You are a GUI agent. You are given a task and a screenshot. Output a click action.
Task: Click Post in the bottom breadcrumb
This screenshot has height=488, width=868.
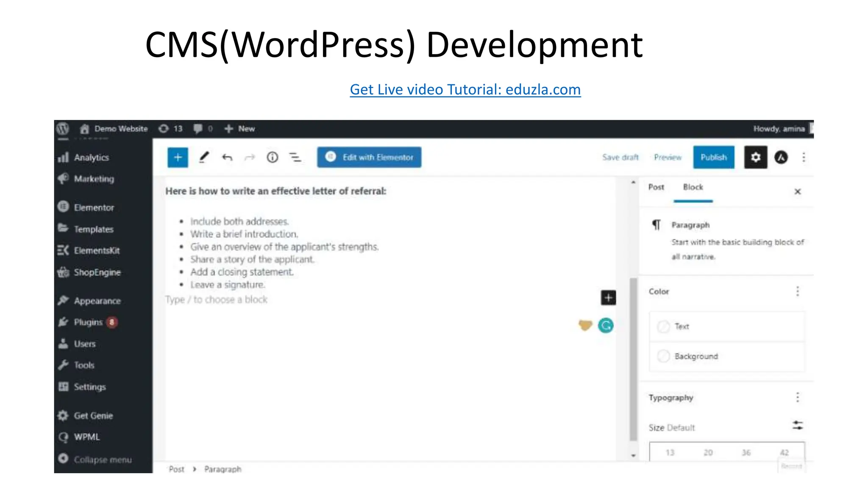tap(176, 469)
